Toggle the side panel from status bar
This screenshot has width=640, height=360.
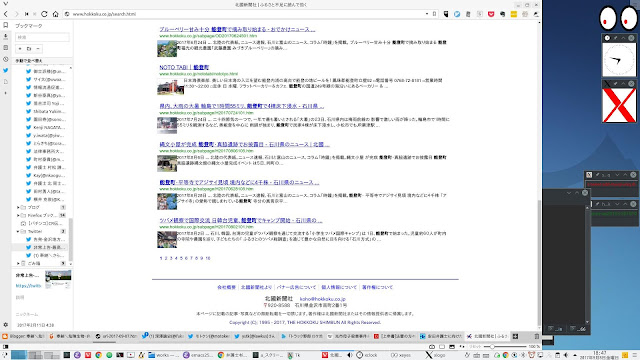(x=6, y=347)
